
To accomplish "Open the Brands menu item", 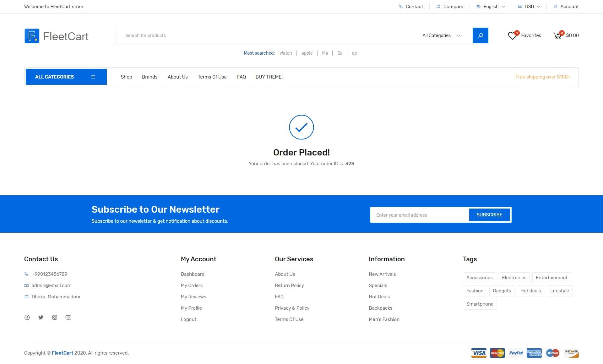I will tap(149, 77).
